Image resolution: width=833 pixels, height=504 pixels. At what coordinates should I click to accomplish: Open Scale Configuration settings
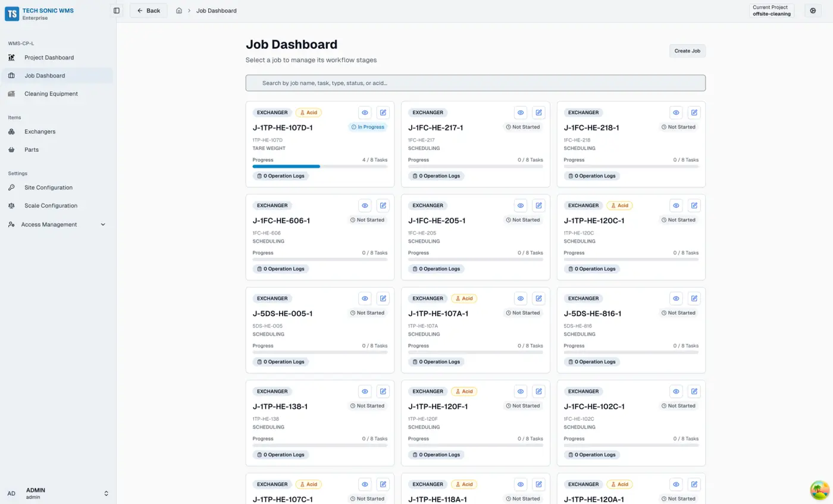point(57,205)
